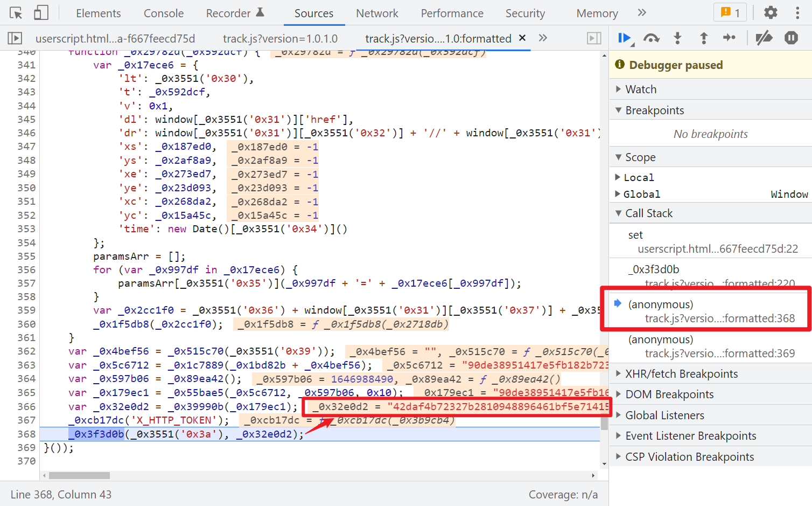
Task: Show the file navigator sidebar
Action: [x=15, y=38]
